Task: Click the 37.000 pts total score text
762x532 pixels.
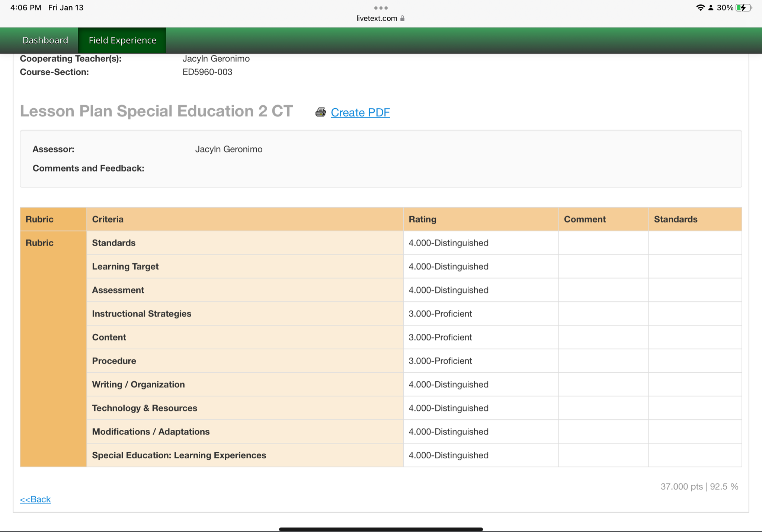Action: [x=681, y=487]
